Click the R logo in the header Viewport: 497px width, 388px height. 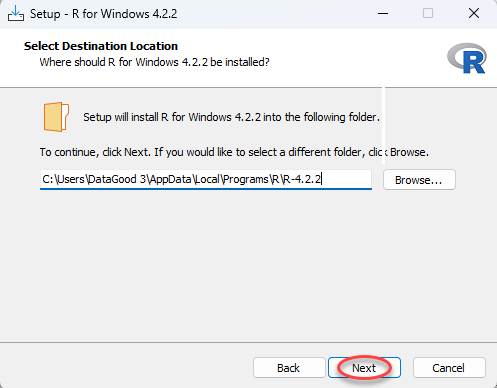(467, 58)
